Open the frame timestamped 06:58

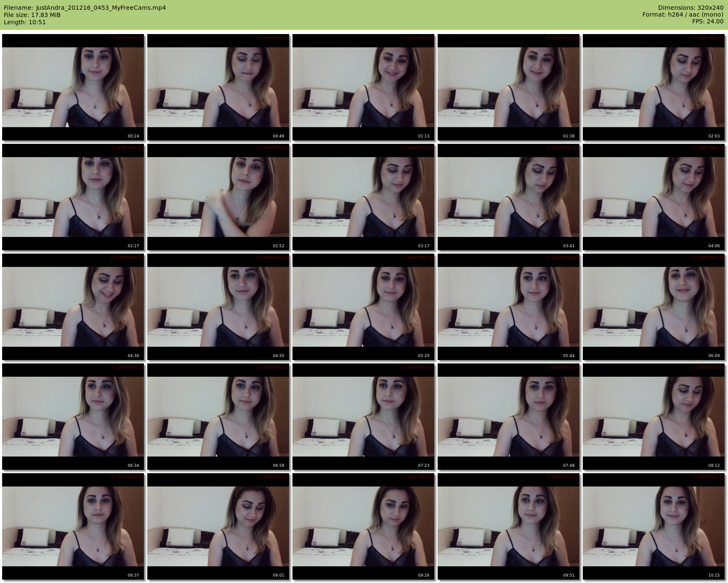(x=218, y=417)
